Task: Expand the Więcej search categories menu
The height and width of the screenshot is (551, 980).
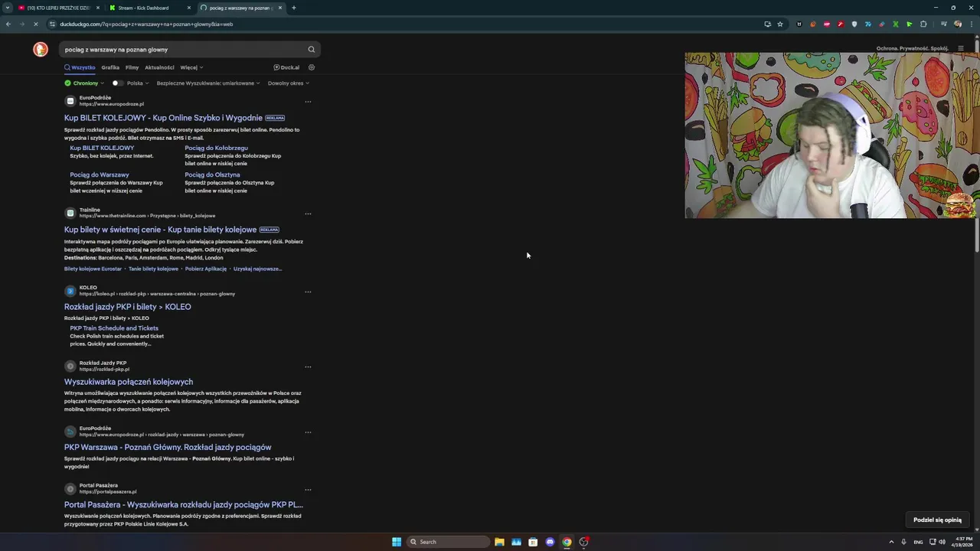Action: click(x=191, y=67)
